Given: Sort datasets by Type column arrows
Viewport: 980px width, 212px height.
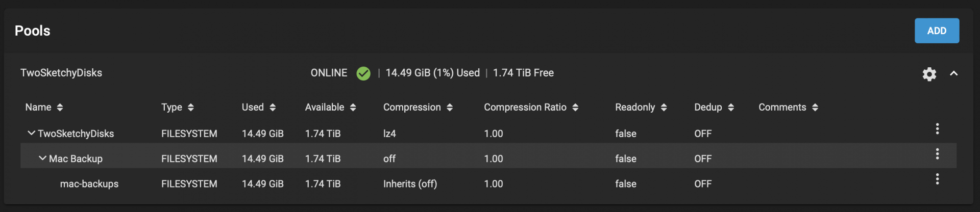Looking at the screenshot, I should tap(191, 107).
